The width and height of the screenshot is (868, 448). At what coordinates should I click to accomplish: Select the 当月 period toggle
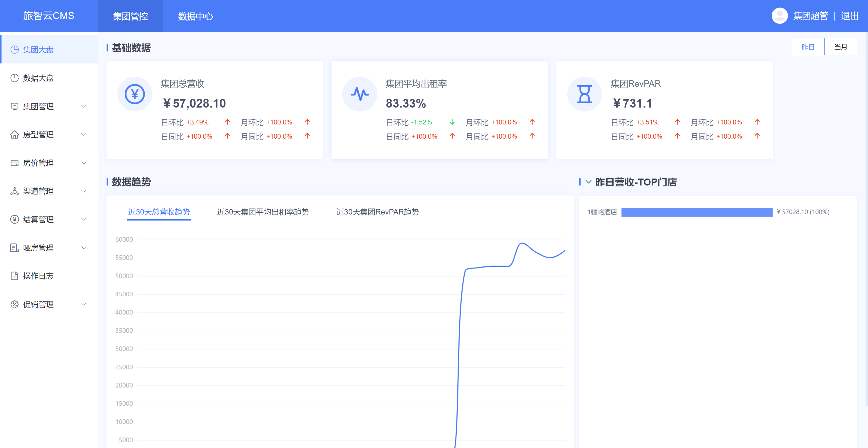coord(840,47)
